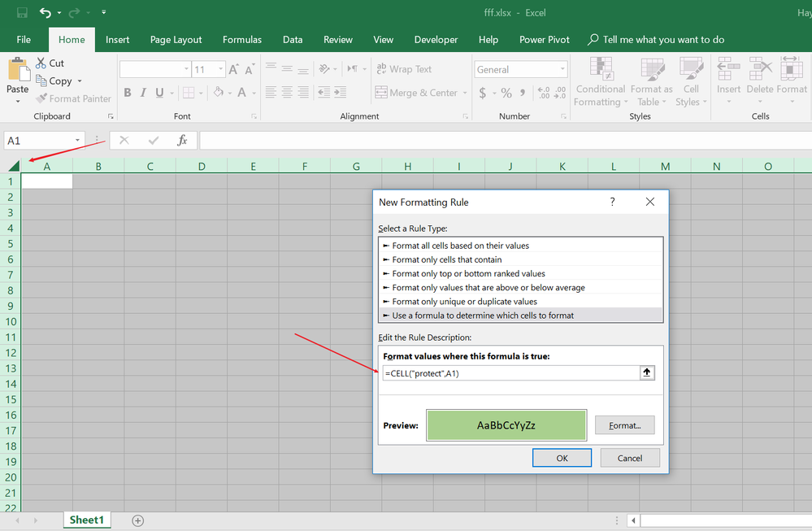The width and height of the screenshot is (812, 531).
Task: Apply the Fill Color bucket
Action: (x=219, y=92)
